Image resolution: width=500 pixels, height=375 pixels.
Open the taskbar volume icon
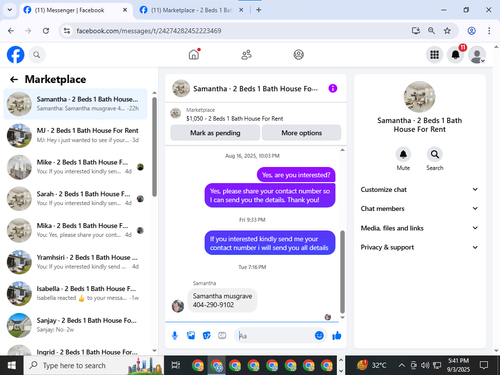coord(425,365)
